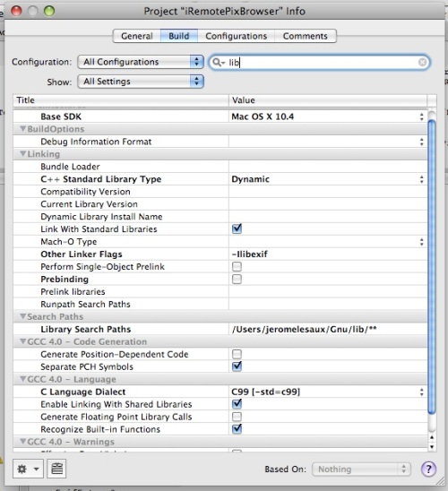Collapse the BuildOptions group
Image resolution: width=448 pixels, height=491 pixels.
[22, 129]
